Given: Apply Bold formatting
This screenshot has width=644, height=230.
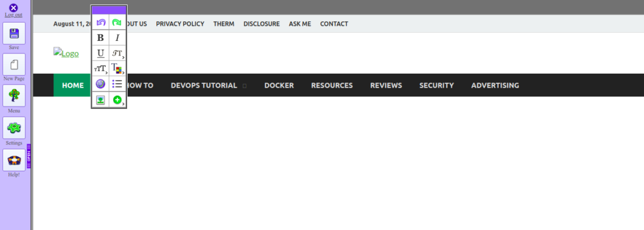Looking at the screenshot, I should [101, 38].
